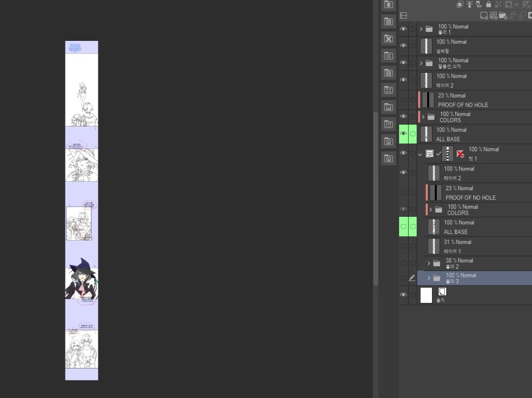Select the top PROOF OF NO HOLE layer name
The width and height of the screenshot is (532, 398).
point(463,105)
